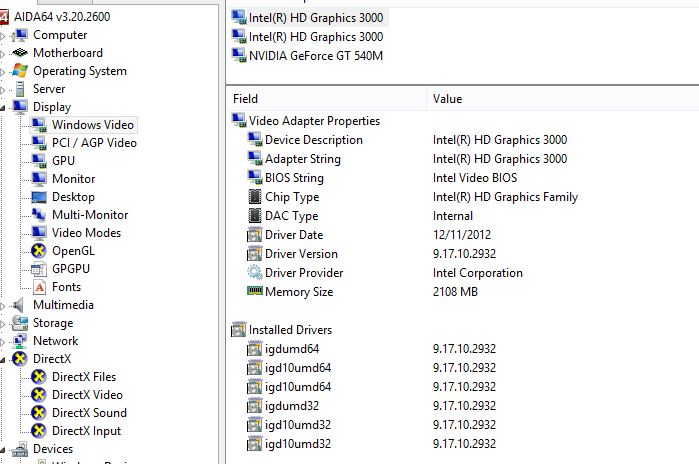This screenshot has height=464, width=699.
Task: Click the Multi-Monitor icon
Action: pyautogui.click(x=39, y=215)
